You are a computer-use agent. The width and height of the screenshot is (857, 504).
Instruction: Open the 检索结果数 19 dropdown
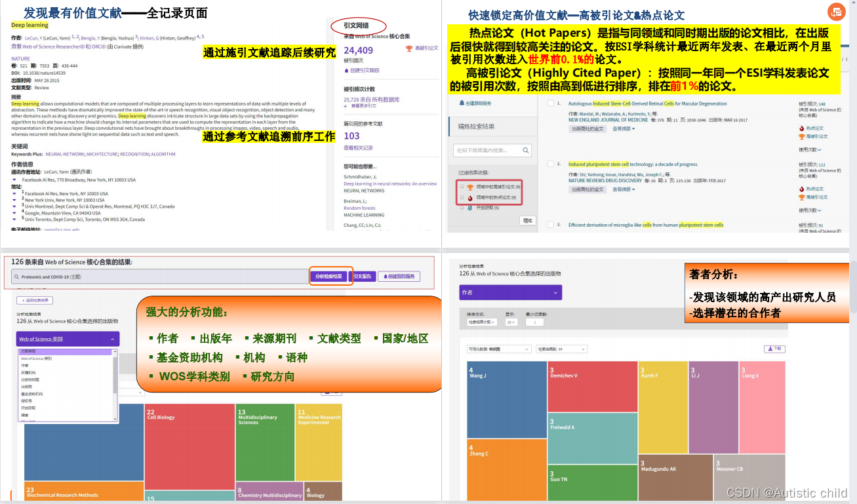(561, 349)
